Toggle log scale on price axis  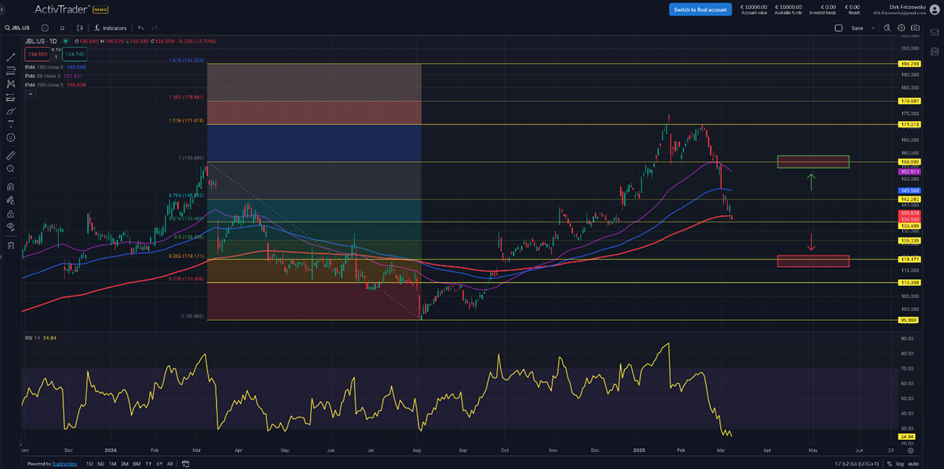tap(900, 464)
